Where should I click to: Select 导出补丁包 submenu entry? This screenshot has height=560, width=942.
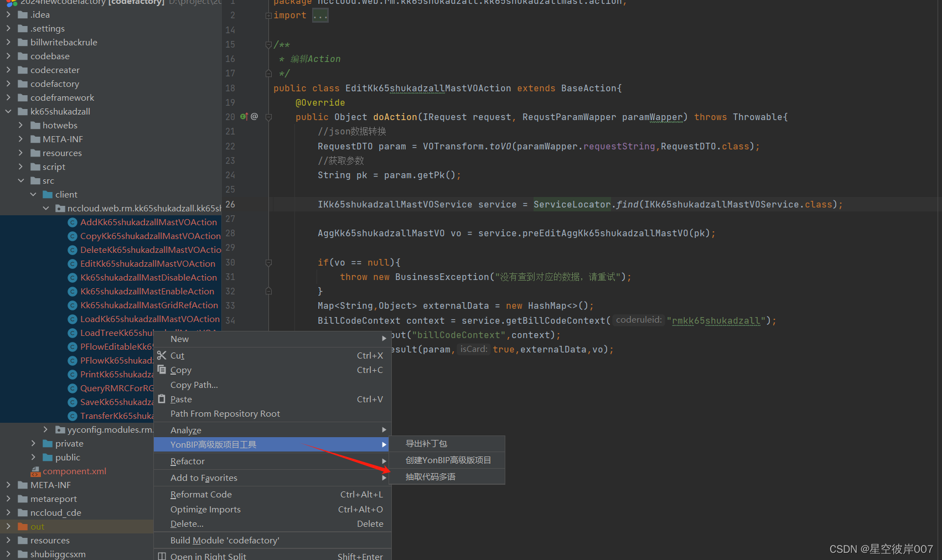[447, 444]
